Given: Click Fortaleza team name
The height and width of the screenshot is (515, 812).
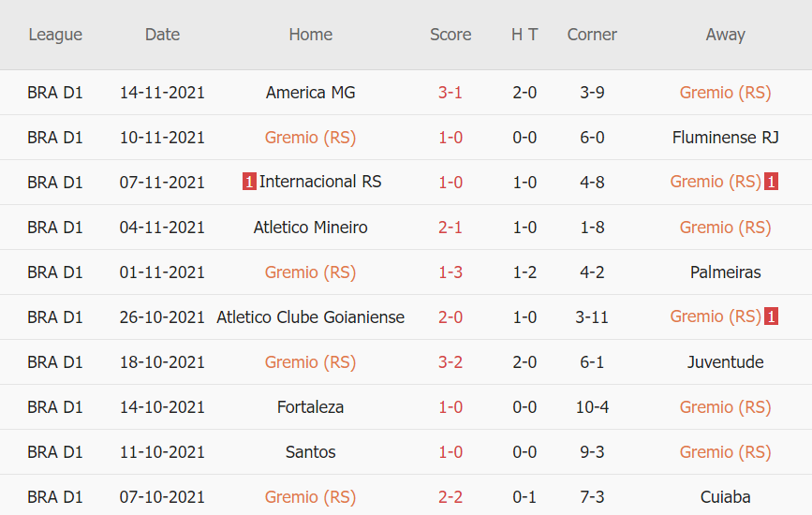Looking at the screenshot, I should point(310,407).
